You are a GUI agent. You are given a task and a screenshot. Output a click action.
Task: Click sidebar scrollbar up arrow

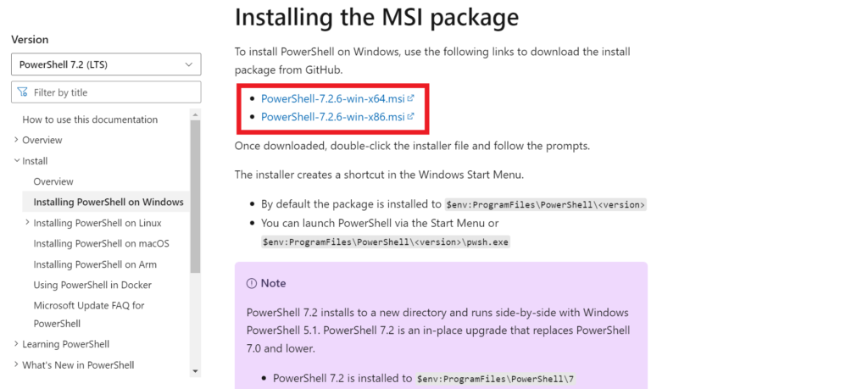195,114
